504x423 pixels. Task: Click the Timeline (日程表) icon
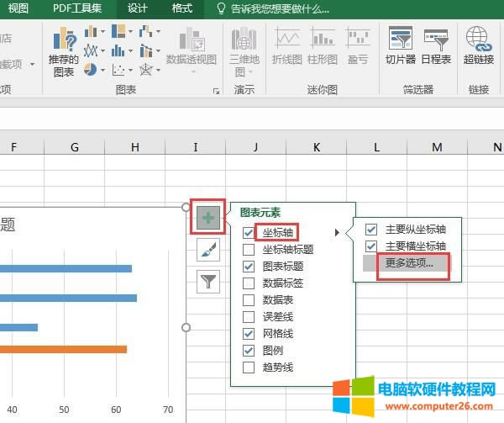coord(436,47)
